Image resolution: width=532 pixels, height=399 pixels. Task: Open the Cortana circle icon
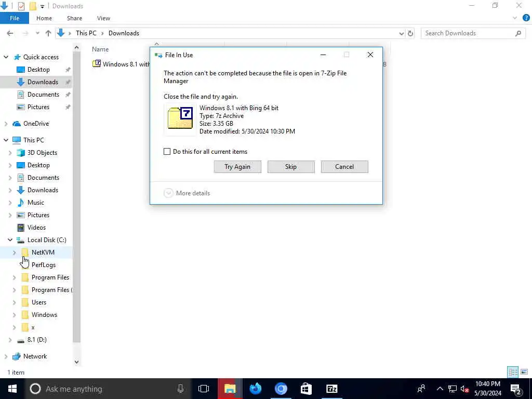pyautogui.click(x=35, y=389)
